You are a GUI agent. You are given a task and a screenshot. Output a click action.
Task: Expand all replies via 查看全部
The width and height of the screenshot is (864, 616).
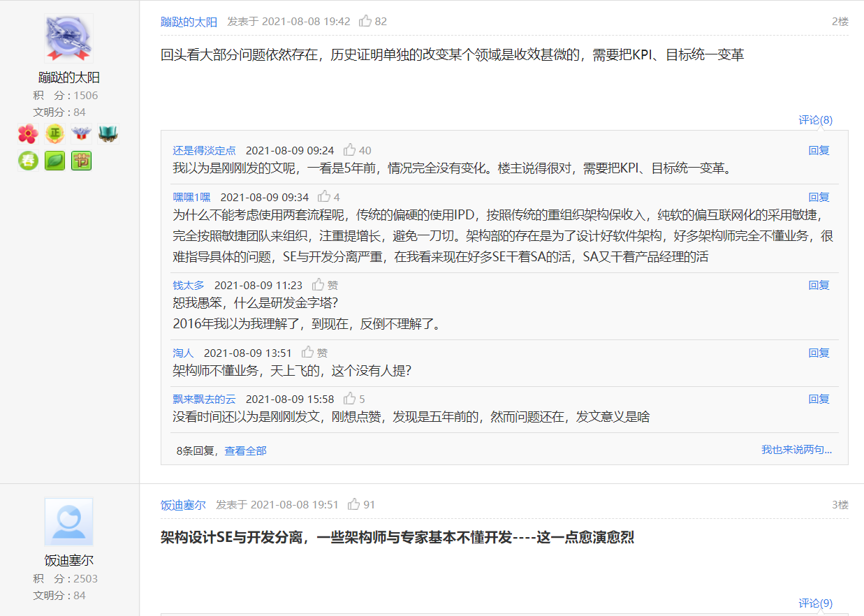coord(245,450)
